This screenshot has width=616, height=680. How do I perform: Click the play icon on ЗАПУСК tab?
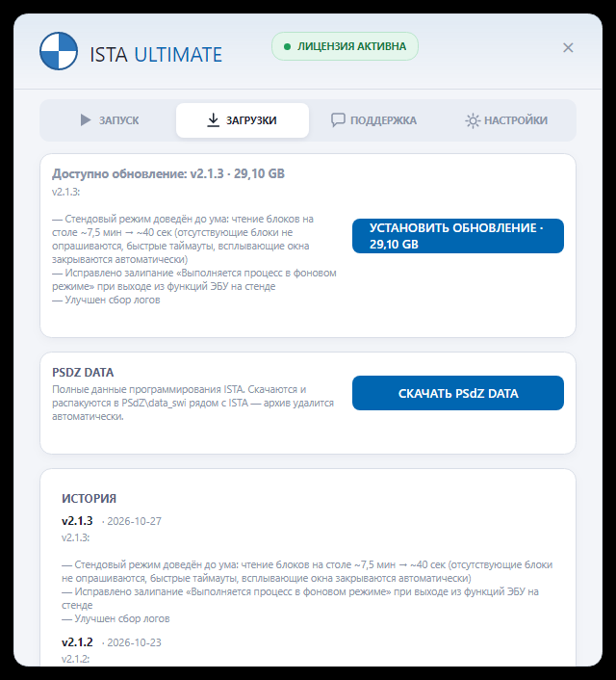tap(86, 120)
